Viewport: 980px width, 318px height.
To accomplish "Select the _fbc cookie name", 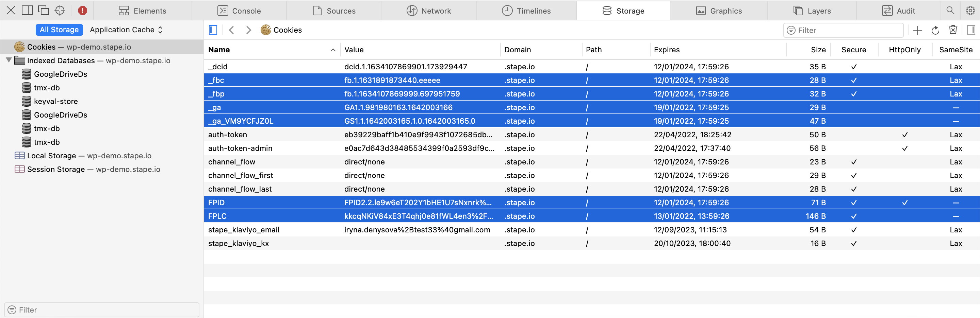I will pyautogui.click(x=216, y=80).
